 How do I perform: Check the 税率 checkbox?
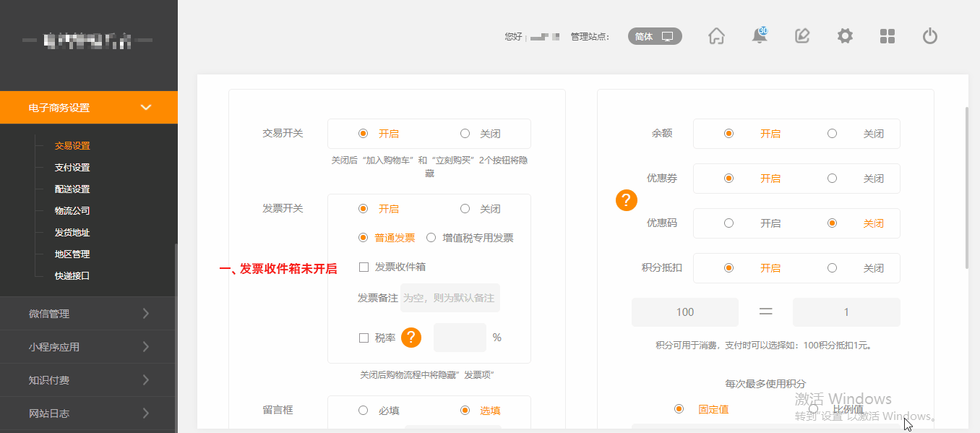coord(364,338)
